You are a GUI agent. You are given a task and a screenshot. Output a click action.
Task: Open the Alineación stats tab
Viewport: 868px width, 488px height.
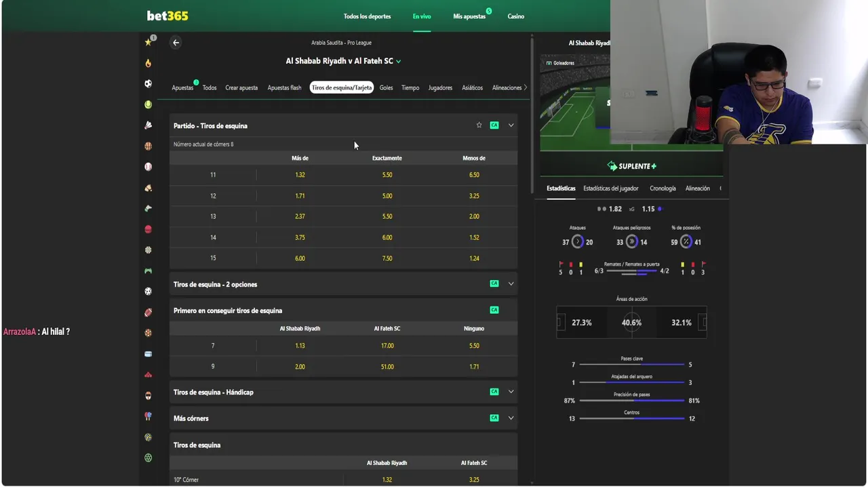698,188
